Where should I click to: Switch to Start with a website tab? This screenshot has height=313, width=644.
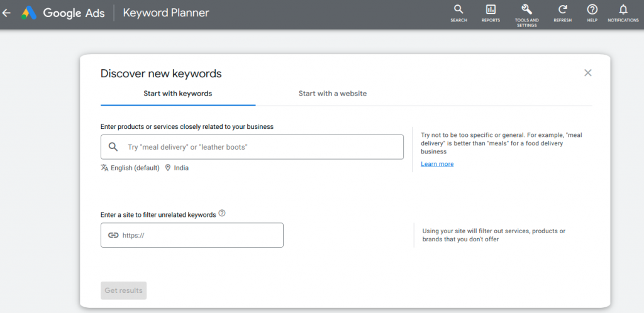tap(333, 94)
